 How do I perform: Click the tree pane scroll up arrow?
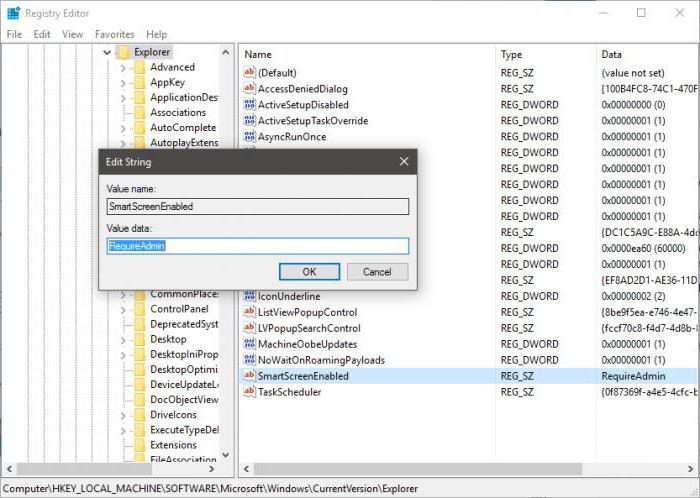pos(226,52)
